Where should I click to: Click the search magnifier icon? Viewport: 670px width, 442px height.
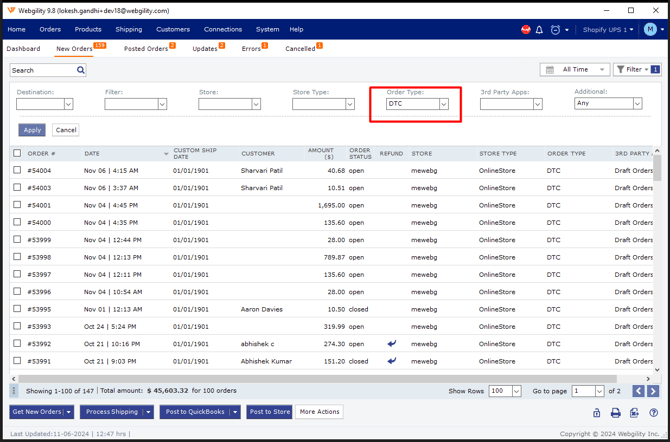pos(81,70)
